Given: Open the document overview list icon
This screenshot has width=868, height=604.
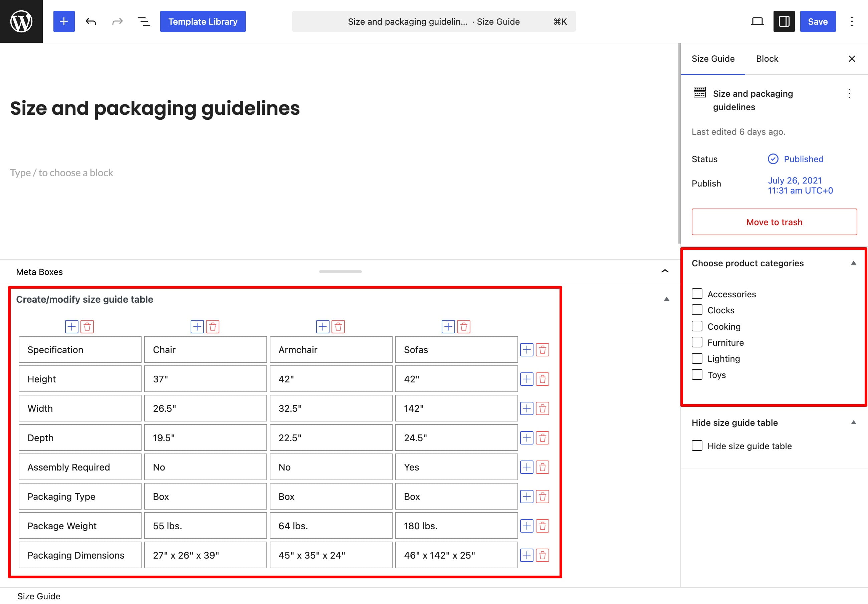Looking at the screenshot, I should [x=144, y=22].
